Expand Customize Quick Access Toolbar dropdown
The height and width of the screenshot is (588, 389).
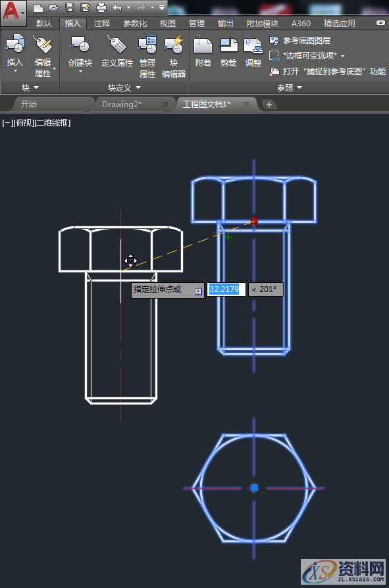point(162,7)
